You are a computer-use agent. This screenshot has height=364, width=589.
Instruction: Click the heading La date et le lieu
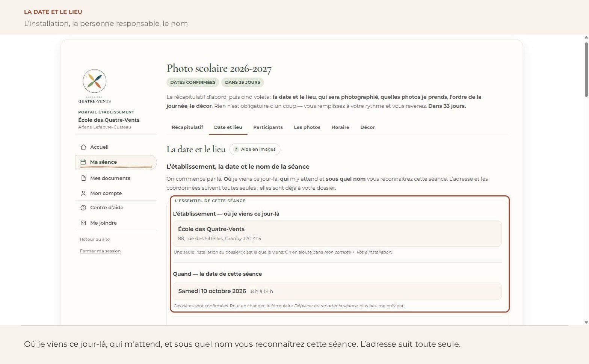pos(196,150)
